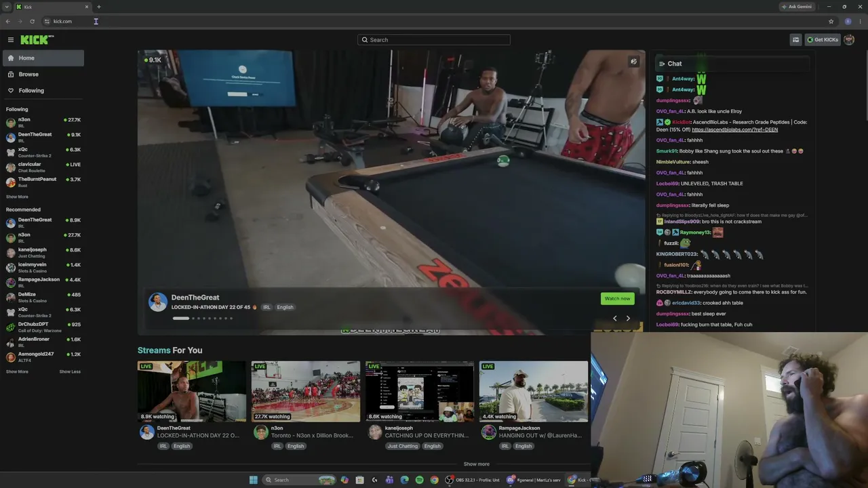Click the IRL tag on featured banner
Screen dimensions: 868x488
[267, 307]
